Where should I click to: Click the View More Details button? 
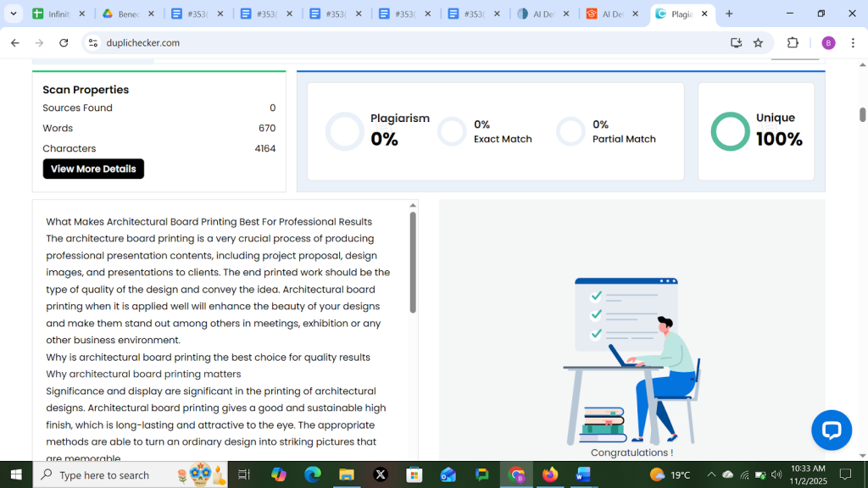pos(93,169)
